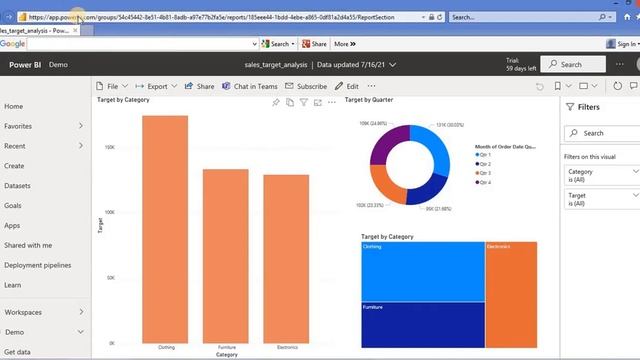Copy the visual as image icon
640x360 pixels.
pos(290,102)
